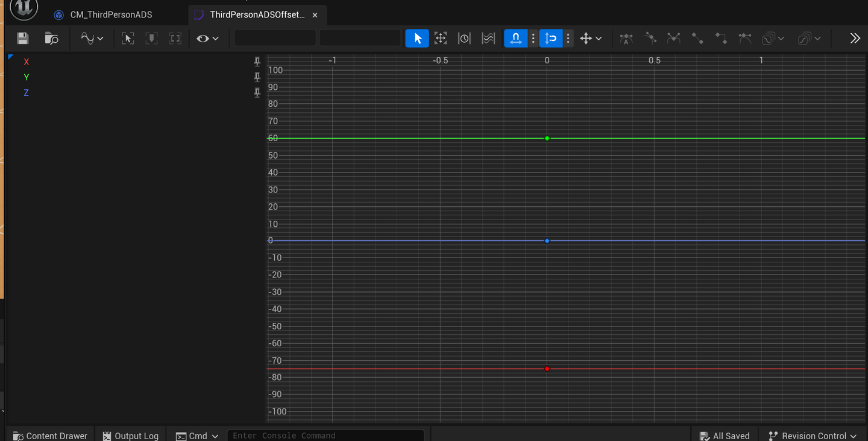
Task: Click Zoom to fit all keys icon
Action: coord(128,39)
